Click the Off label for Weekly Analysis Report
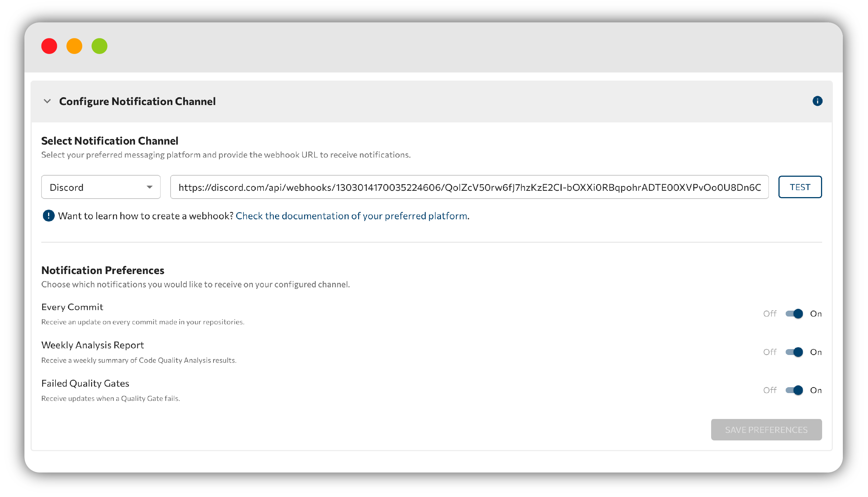This screenshot has height=497, width=868. pyautogui.click(x=770, y=352)
